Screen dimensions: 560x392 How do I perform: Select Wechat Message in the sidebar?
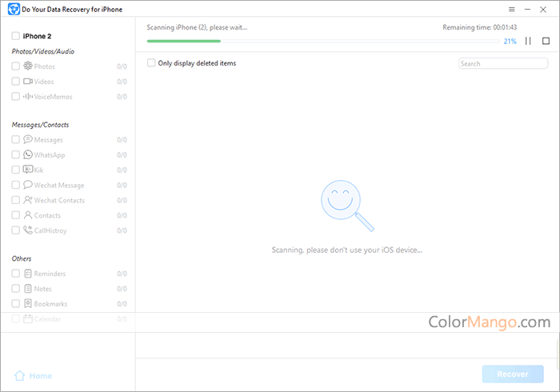click(58, 186)
